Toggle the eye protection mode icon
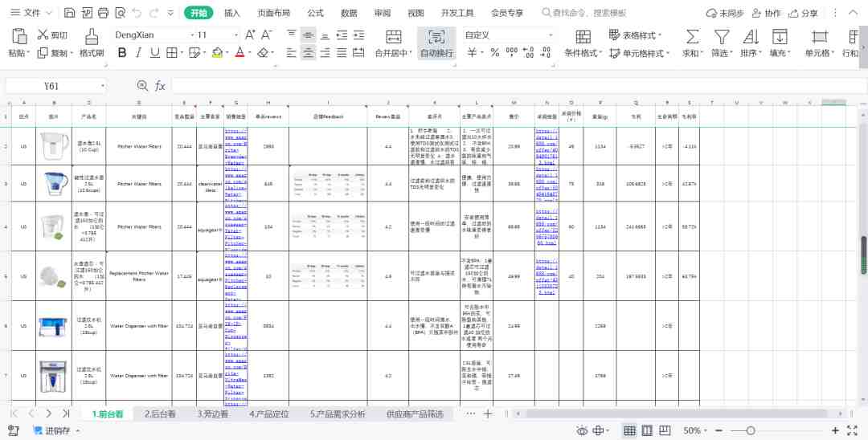Image resolution: width=868 pixels, height=440 pixels. tap(582, 430)
